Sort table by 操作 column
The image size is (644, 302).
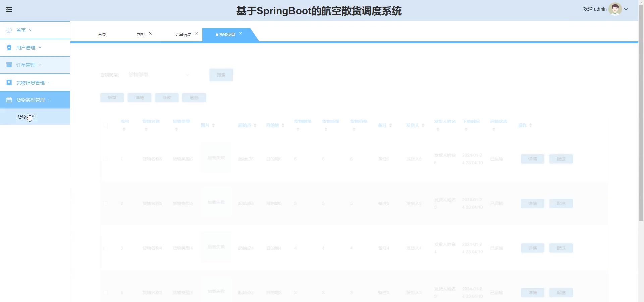pos(531,125)
